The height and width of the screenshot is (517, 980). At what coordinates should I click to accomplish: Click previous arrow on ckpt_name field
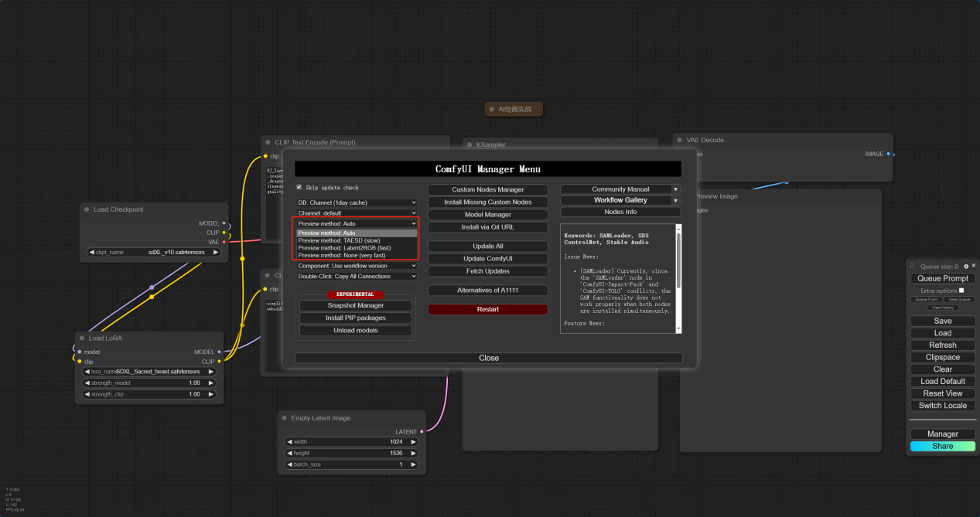pyautogui.click(x=92, y=252)
